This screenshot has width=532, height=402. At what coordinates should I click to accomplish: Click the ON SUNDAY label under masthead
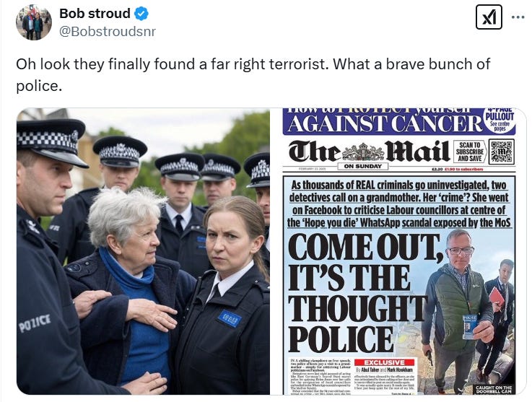point(362,166)
